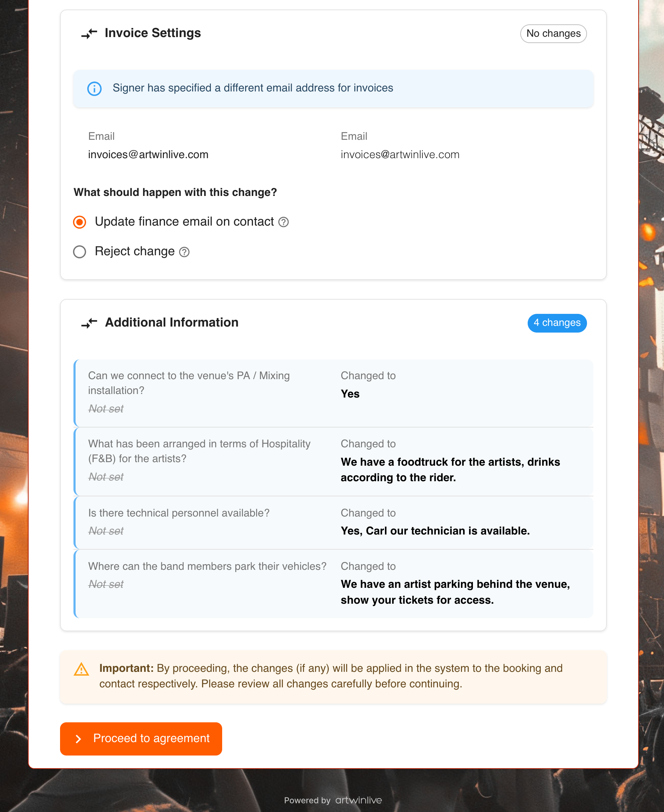The image size is (664, 812).
Task: Click the Invoice Settings compare-arrows icon
Action: click(x=89, y=34)
